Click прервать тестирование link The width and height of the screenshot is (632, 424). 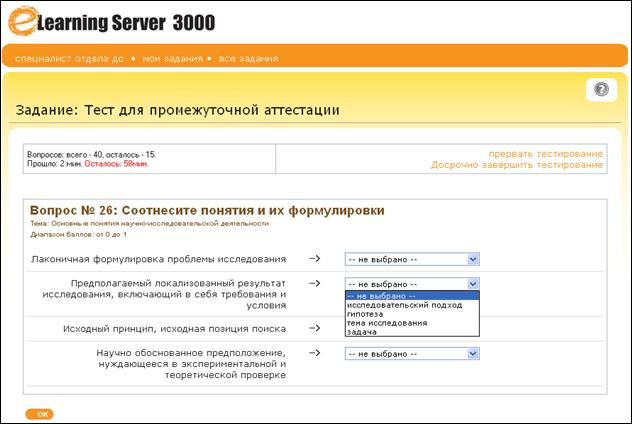click(546, 154)
